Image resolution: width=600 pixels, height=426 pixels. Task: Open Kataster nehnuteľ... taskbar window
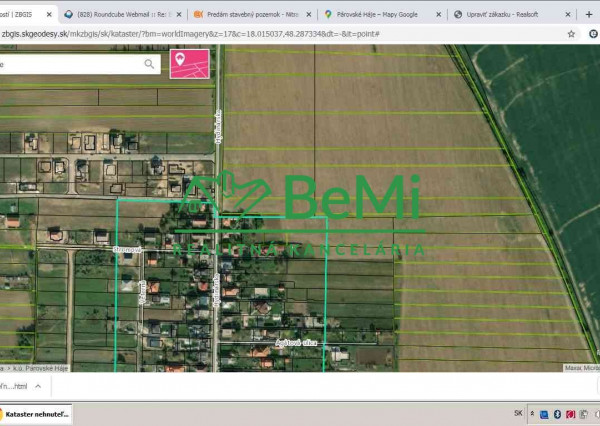[36, 414]
